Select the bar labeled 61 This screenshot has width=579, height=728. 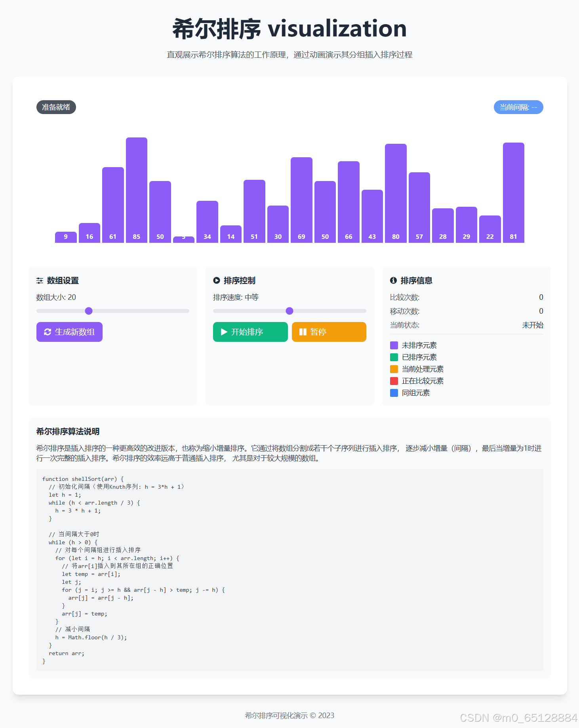113,205
